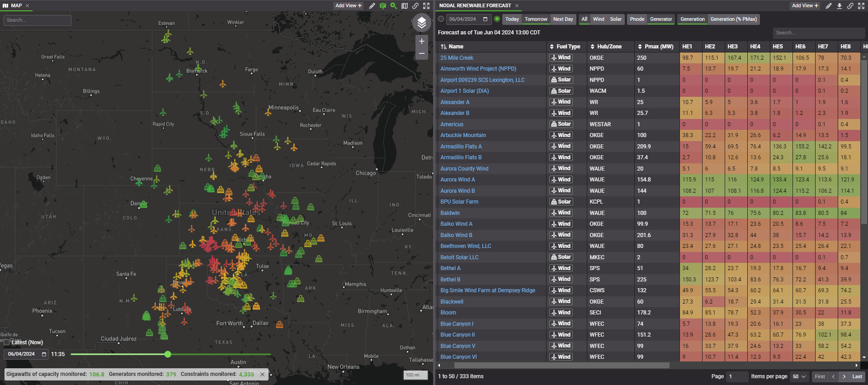Click the link icon in the Map panel
The image size is (868, 385).
pos(415,6)
